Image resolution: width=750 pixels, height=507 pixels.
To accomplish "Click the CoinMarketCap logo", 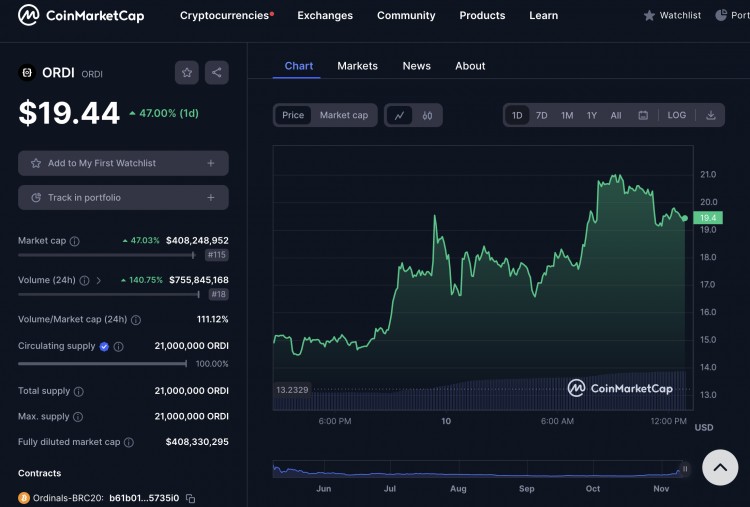I will click(81, 15).
